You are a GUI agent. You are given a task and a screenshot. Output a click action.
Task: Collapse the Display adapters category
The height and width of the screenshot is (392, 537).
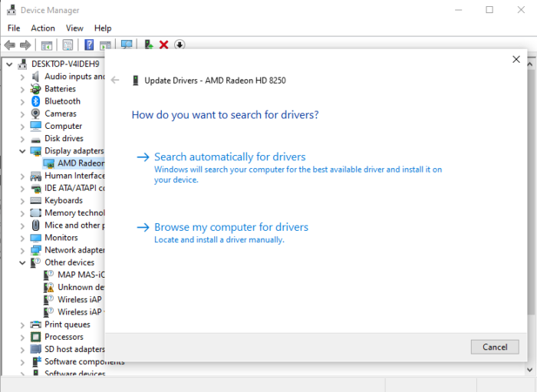click(x=22, y=151)
